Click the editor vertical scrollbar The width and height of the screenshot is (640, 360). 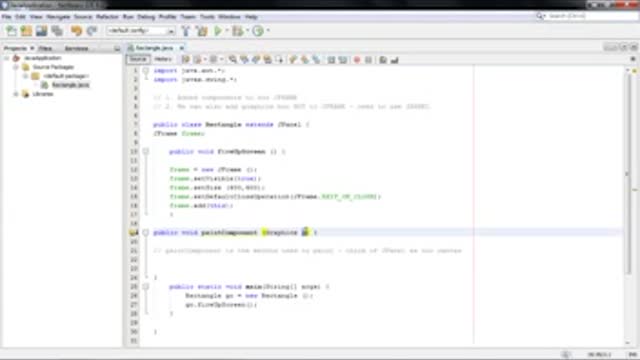628,173
